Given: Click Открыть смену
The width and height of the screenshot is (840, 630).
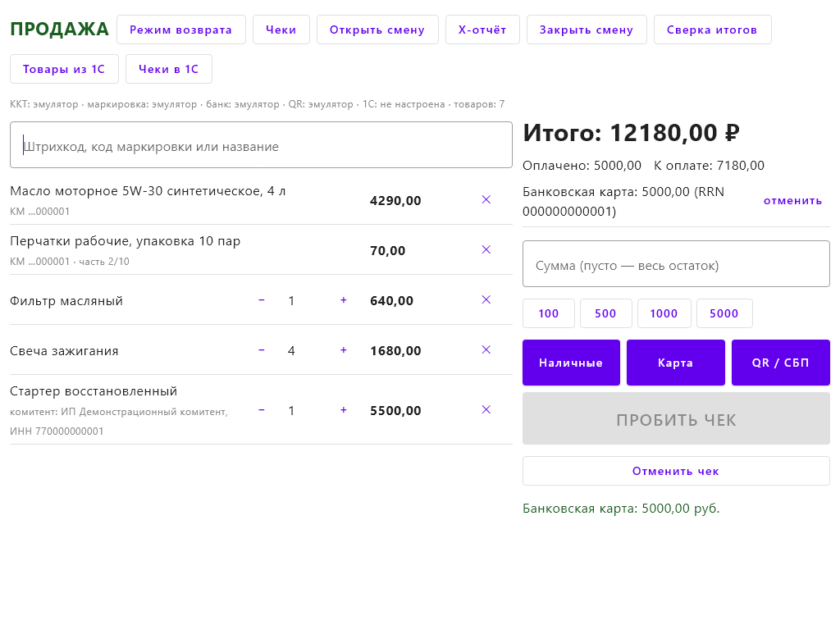Looking at the screenshot, I should pos(377,30).
